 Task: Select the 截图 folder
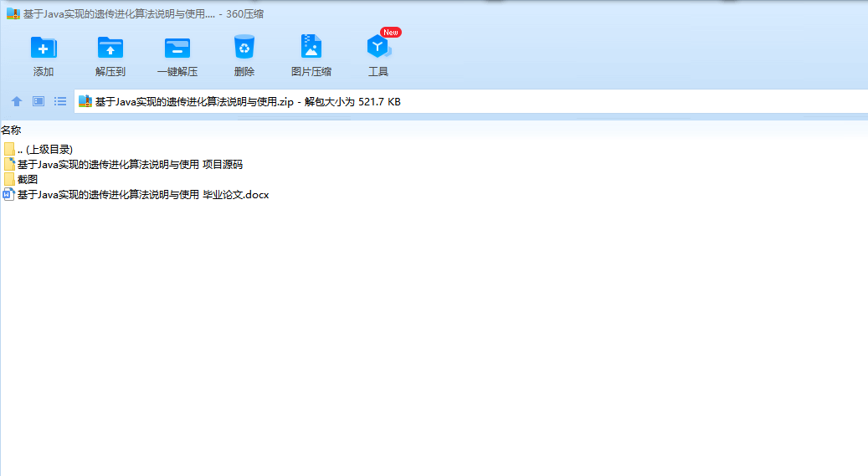20,179
